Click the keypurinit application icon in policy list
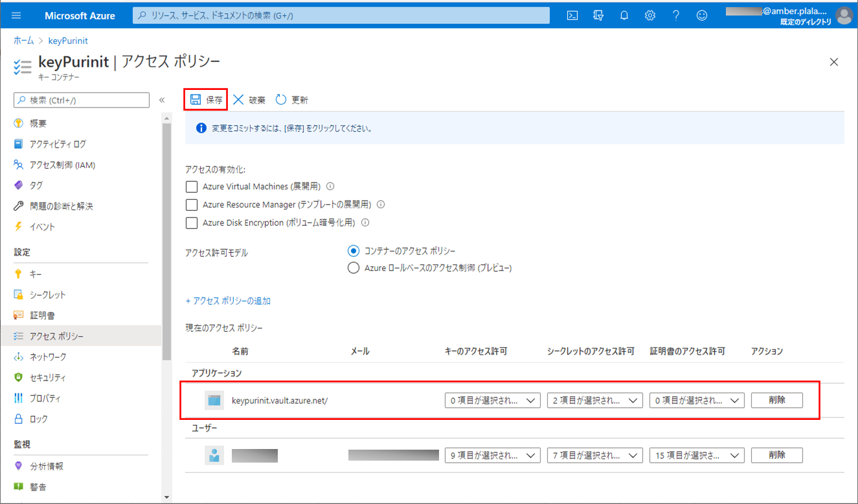This screenshot has width=858, height=504. pyautogui.click(x=214, y=400)
